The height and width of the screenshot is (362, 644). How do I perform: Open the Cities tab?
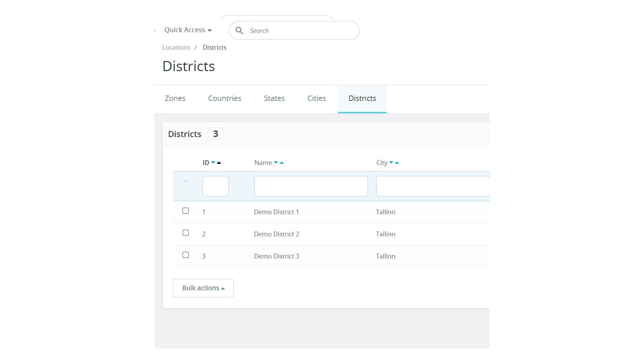click(316, 99)
